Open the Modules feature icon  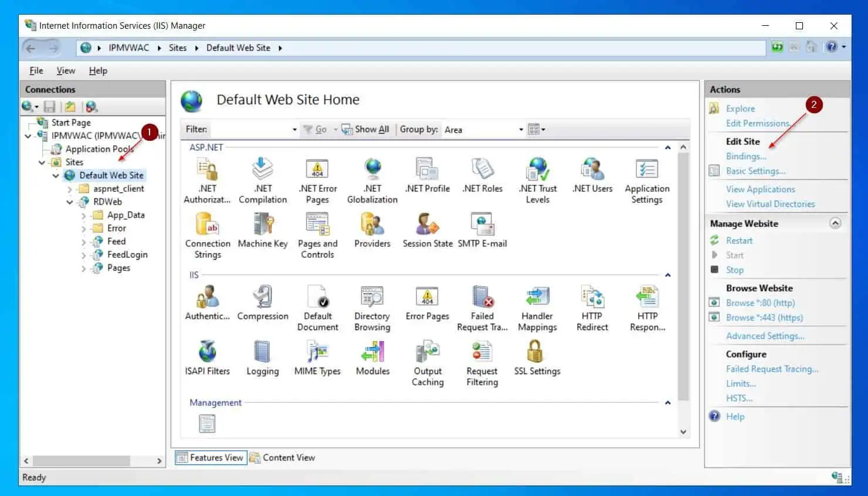[372, 358]
